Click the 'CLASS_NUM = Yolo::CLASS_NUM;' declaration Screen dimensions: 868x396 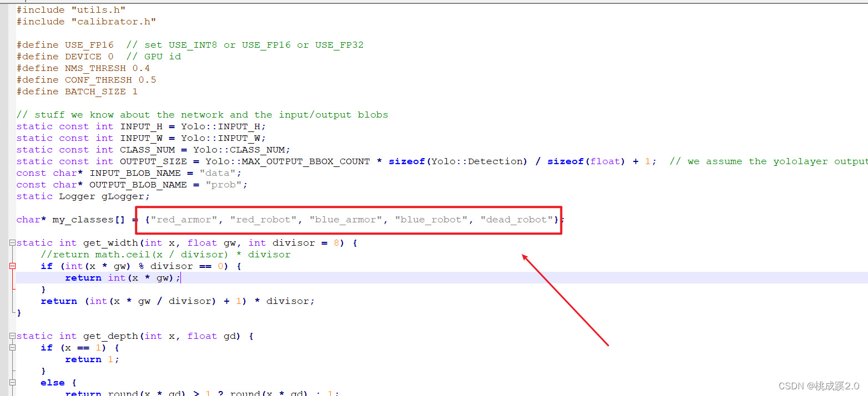(x=205, y=150)
